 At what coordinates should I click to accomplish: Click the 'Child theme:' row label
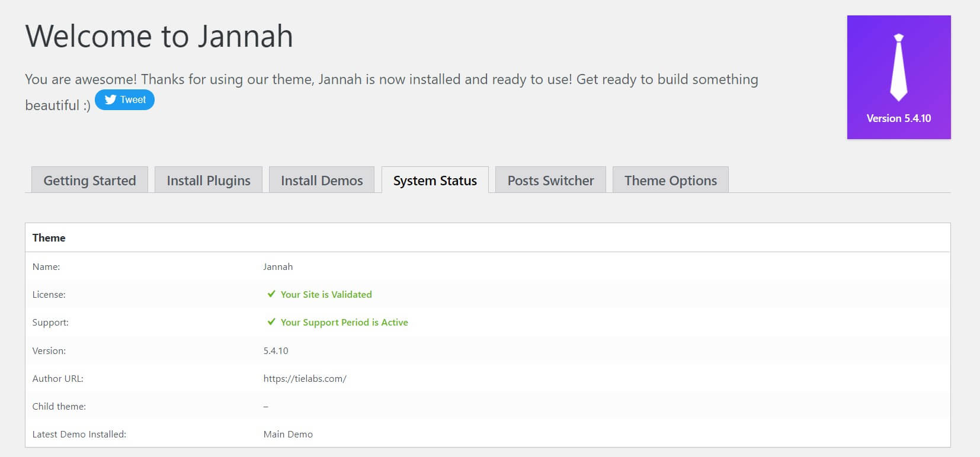click(x=59, y=406)
